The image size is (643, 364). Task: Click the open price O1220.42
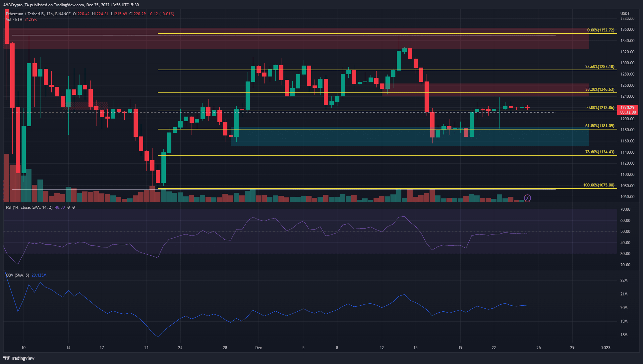pyautogui.click(x=81, y=14)
